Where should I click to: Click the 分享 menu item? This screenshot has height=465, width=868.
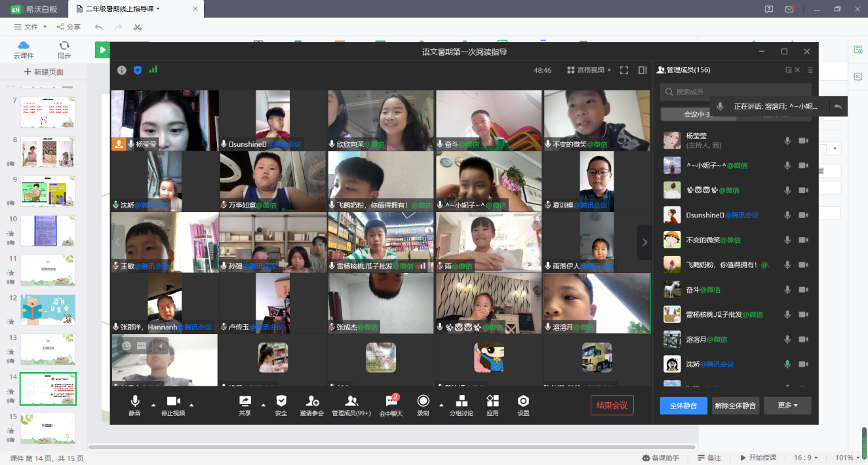[69, 27]
